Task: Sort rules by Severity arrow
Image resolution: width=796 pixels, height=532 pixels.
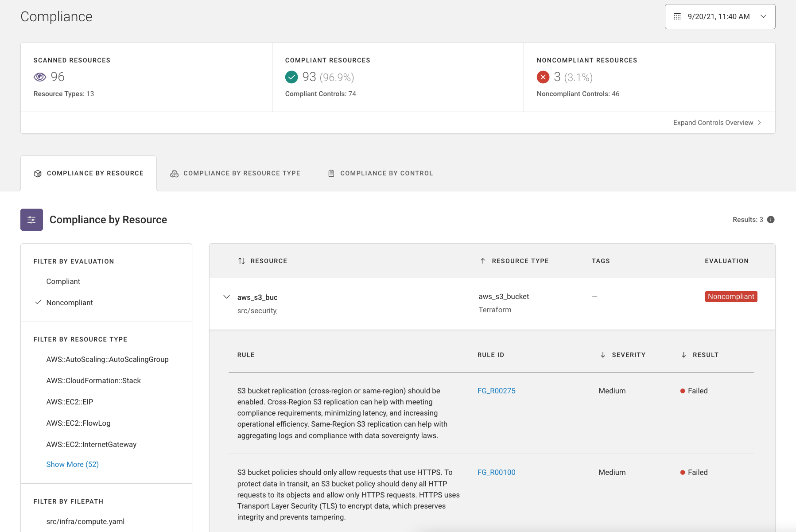Action: click(603, 355)
